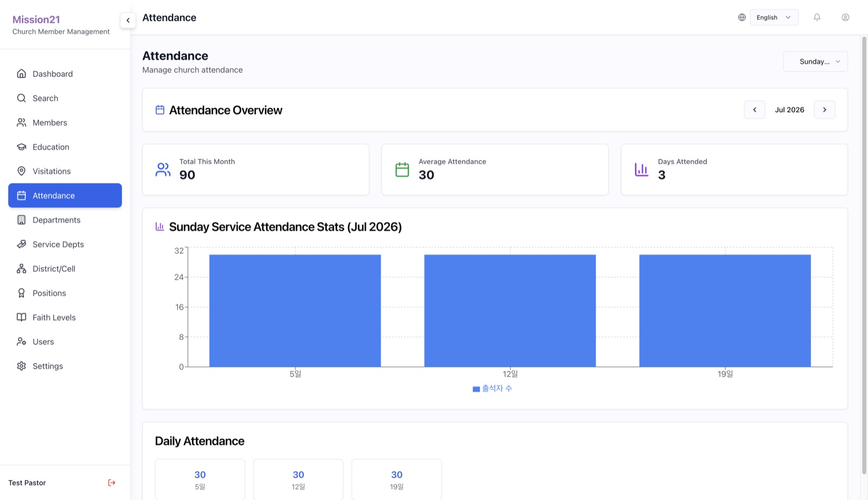
Task: Open the Search page label
Action: (45, 98)
